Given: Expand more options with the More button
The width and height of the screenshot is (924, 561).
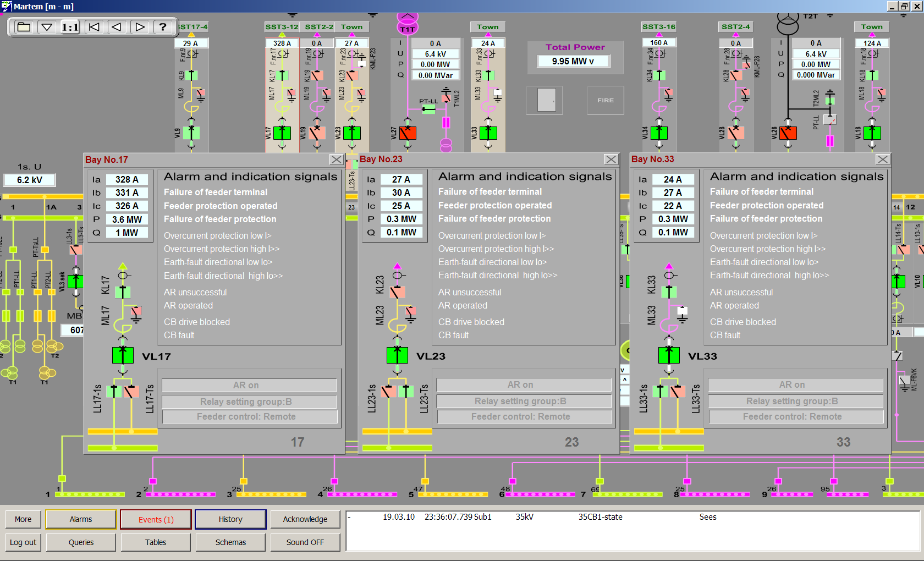Looking at the screenshot, I should 23,519.
